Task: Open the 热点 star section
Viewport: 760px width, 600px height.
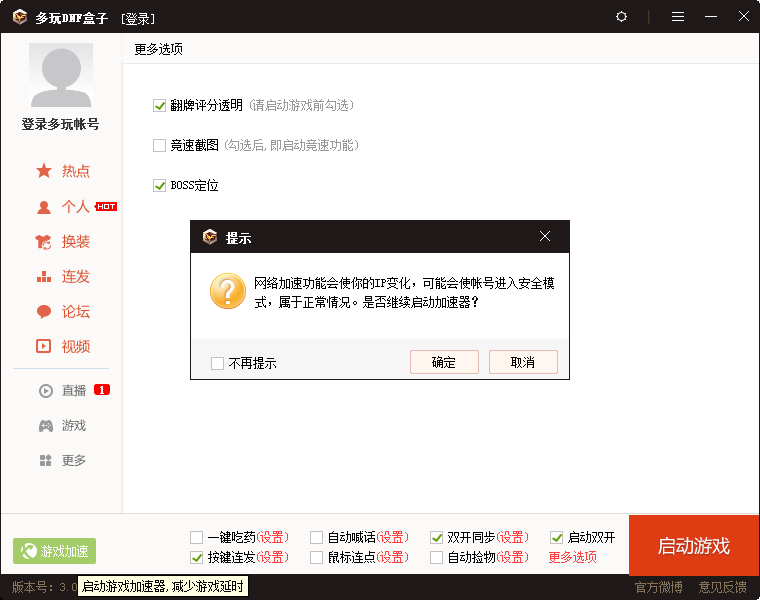Action: [x=76, y=171]
